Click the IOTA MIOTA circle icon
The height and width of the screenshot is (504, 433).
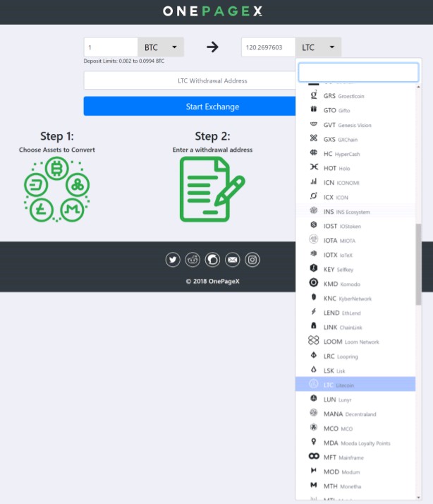point(314,239)
